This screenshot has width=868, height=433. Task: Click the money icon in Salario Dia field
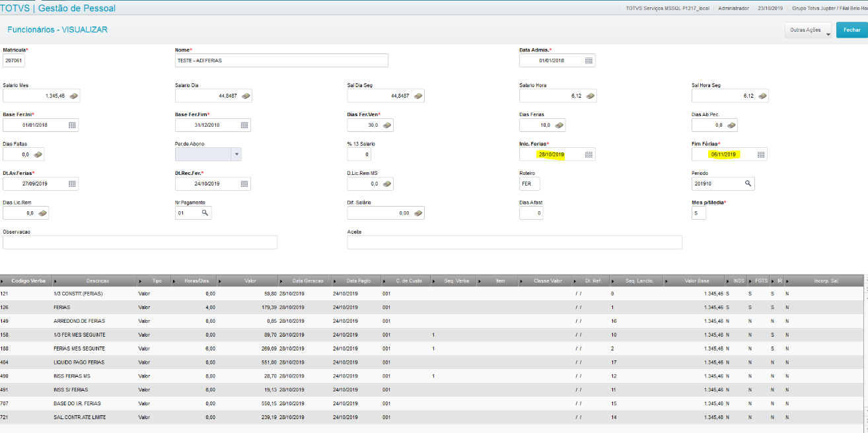point(246,96)
